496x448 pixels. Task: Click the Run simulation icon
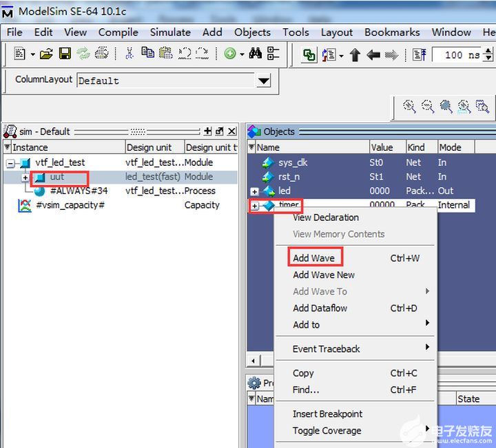[420, 55]
